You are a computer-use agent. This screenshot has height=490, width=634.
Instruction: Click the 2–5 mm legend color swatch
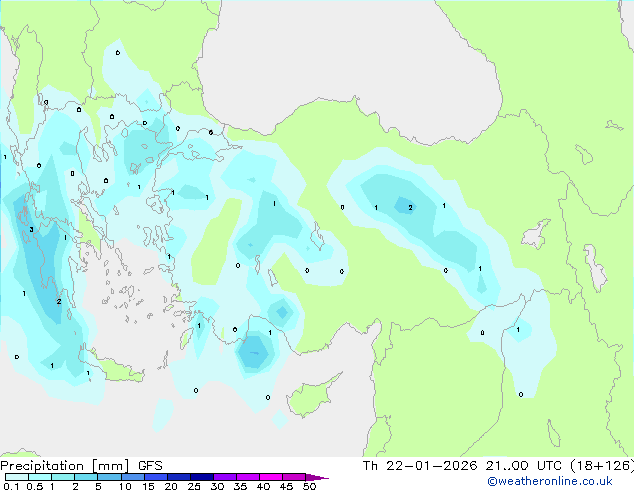(x=86, y=477)
